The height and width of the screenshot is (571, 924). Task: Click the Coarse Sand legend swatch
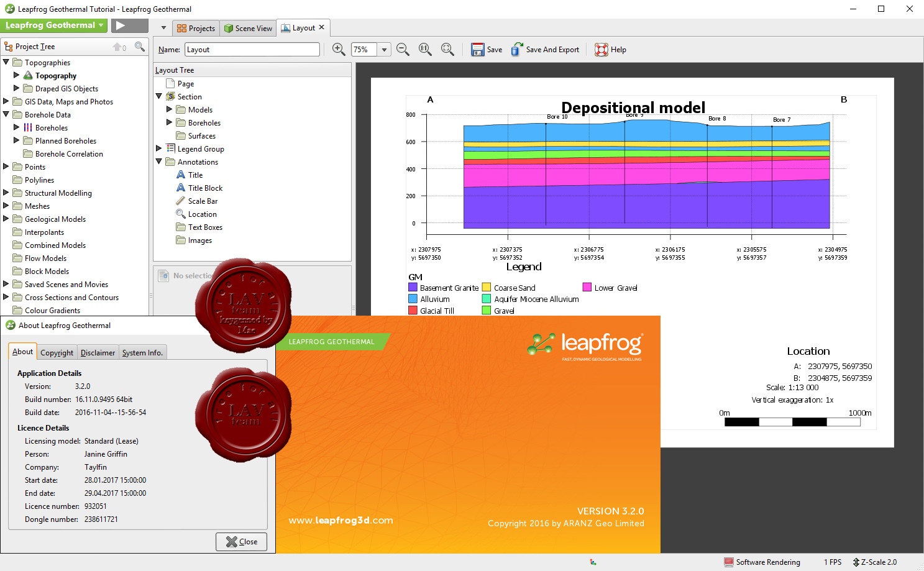click(487, 287)
